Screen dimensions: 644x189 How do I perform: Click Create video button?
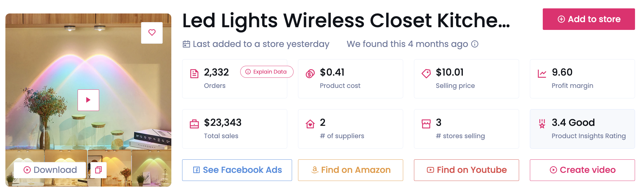coord(582,170)
